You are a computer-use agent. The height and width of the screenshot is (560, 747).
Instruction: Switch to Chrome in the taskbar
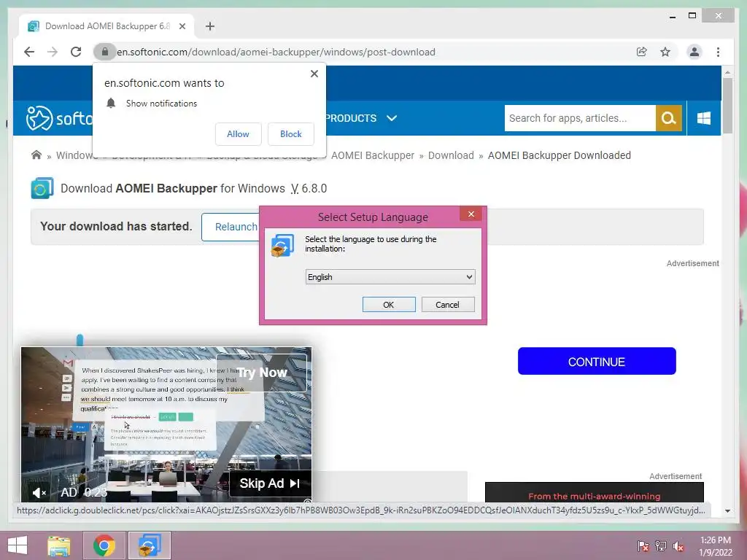[104, 545]
